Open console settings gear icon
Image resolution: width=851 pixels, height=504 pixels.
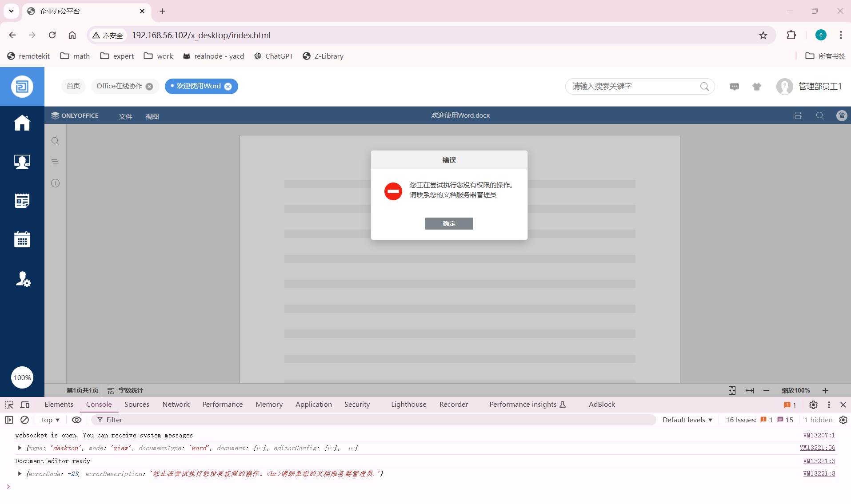click(x=843, y=420)
